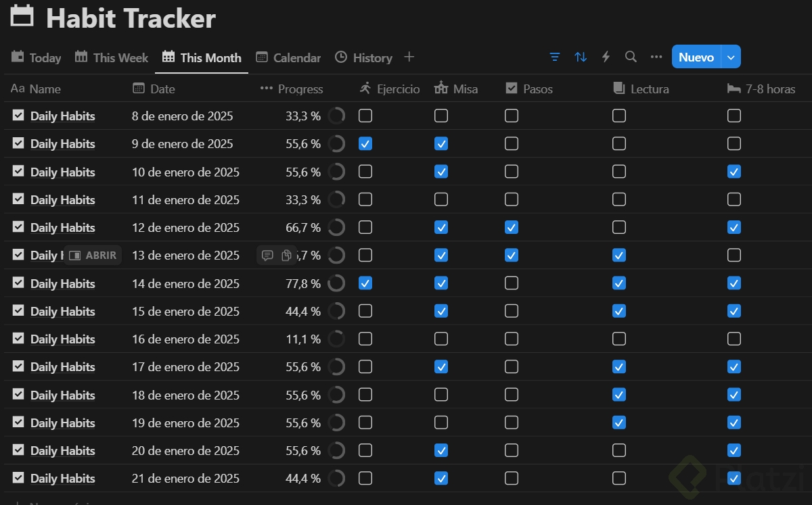Check Ejercicio for 8 de enero

tap(365, 116)
